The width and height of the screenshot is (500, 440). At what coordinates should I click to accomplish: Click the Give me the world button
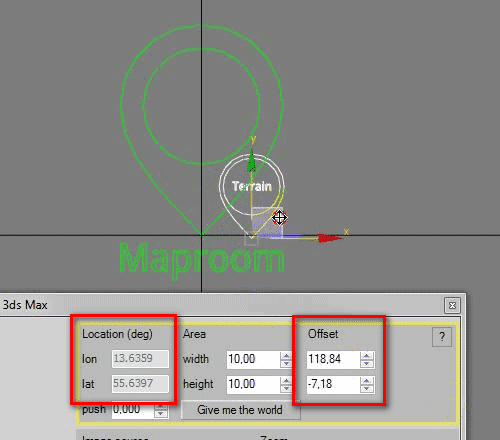tap(240, 410)
